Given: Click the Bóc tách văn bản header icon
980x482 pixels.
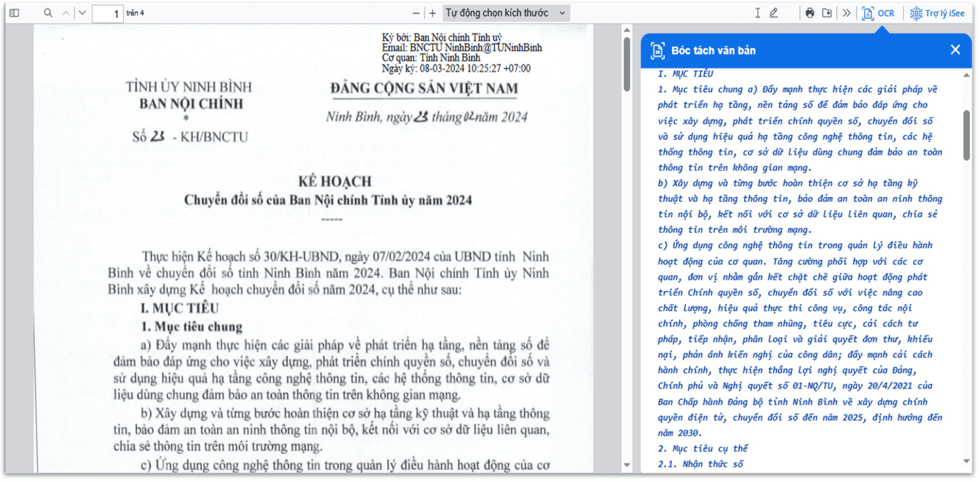Looking at the screenshot, I should [x=657, y=50].
